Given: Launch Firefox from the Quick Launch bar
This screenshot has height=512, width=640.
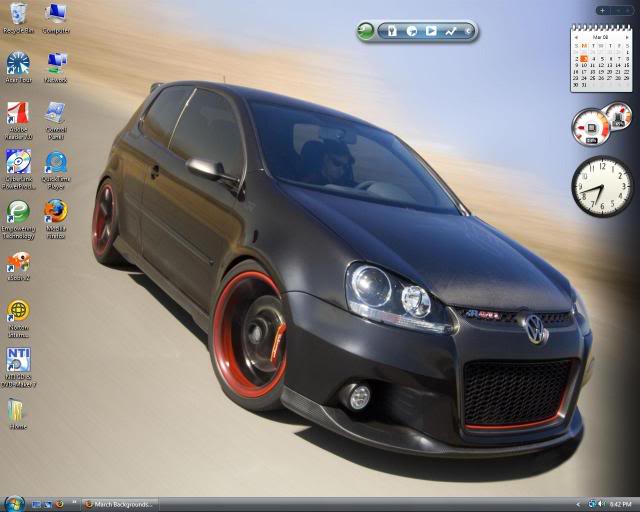Looking at the screenshot, I should pyautogui.click(x=59, y=504).
